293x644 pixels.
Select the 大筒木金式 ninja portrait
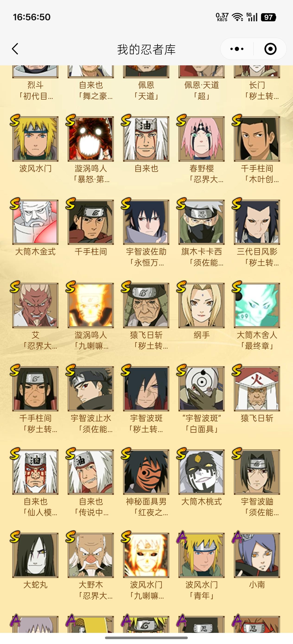pos(35,222)
